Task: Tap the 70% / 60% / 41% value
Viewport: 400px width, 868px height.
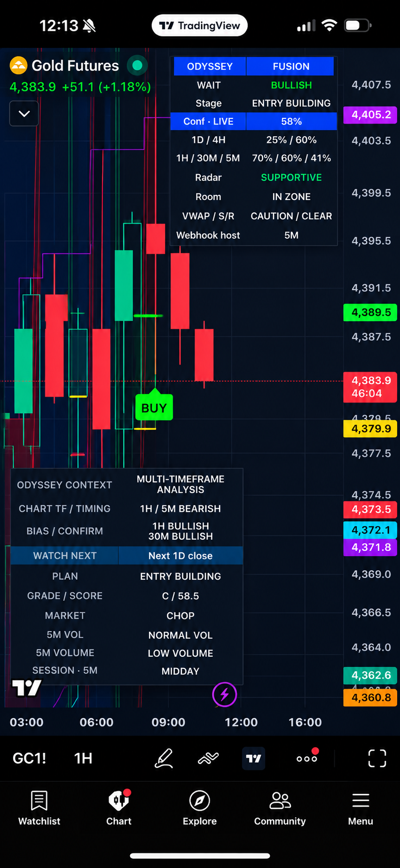Action: [x=291, y=158]
